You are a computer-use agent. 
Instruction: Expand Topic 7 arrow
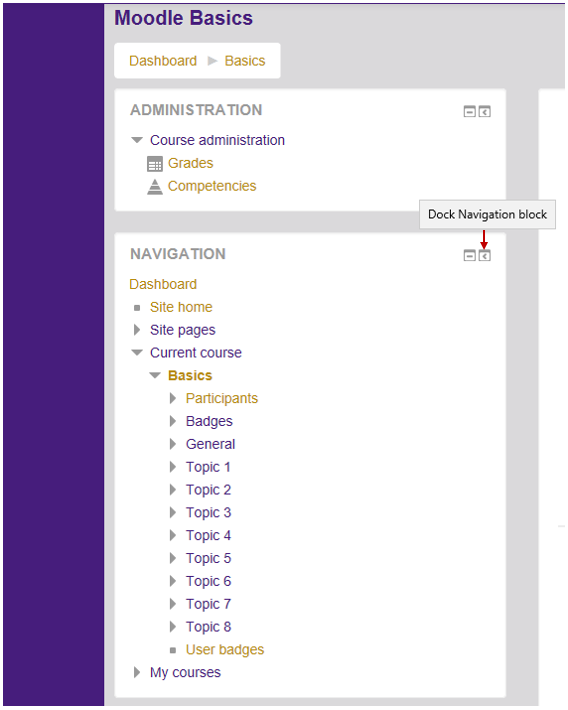(x=173, y=604)
